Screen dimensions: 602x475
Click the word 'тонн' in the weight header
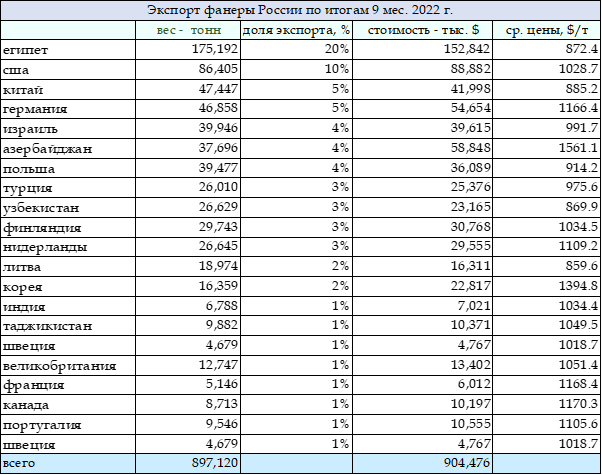coord(205,30)
